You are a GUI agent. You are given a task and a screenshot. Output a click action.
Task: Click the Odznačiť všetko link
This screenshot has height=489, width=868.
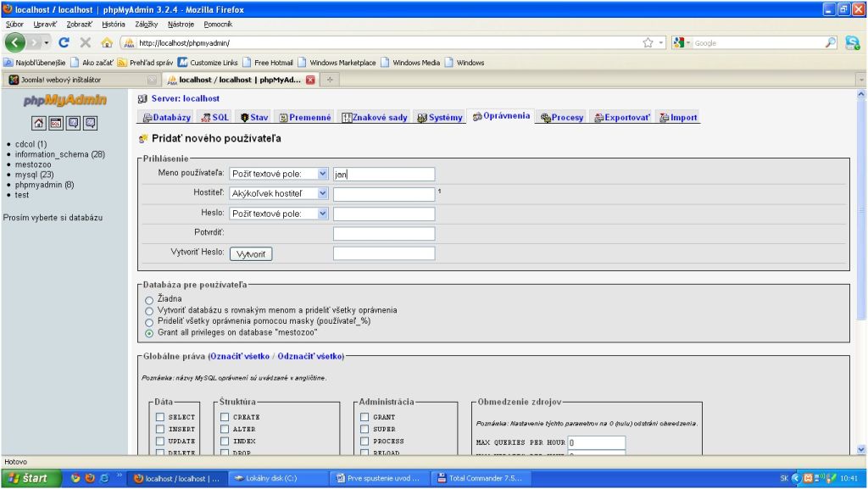[x=309, y=356]
